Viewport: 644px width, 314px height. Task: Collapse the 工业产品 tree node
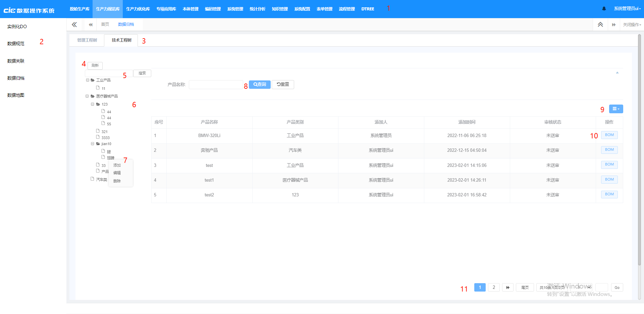[x=88, y=80]
